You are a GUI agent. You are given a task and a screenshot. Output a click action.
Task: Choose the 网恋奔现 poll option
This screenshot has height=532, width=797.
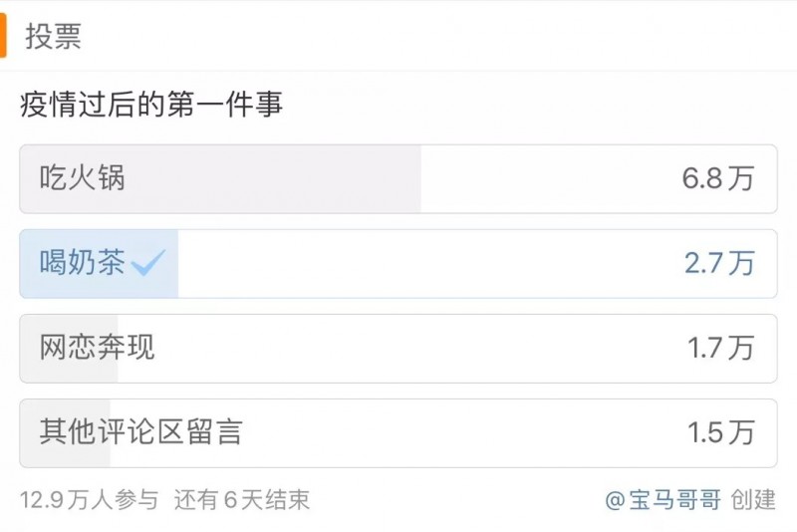click(x=98, y=348)
